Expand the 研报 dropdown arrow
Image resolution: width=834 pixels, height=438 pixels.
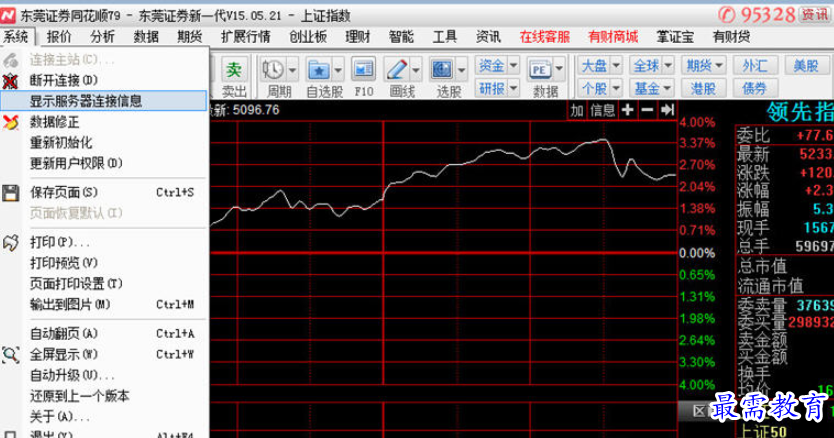click(x=513, y=88)
